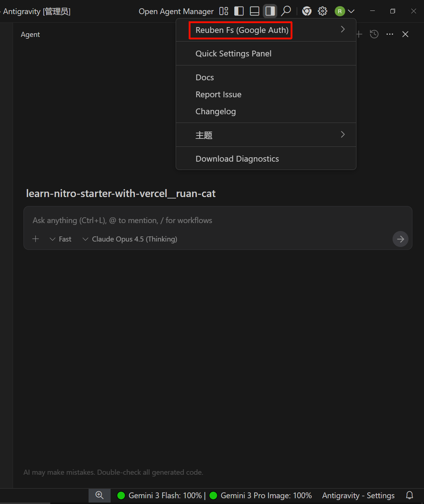Select Quick Settings Panel menu item
This screenshot has width=424, height=504.
click(234, 54)
